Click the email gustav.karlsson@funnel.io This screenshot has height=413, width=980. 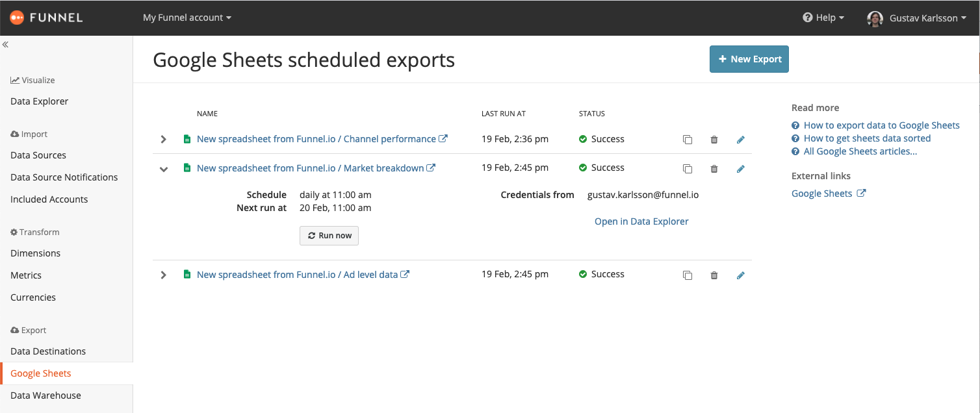(643, 195)
